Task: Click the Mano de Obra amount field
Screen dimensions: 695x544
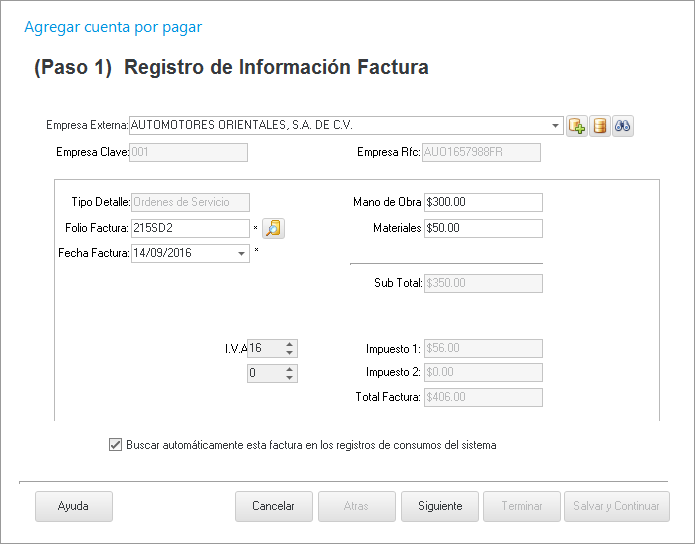Action: pos(482,202)
